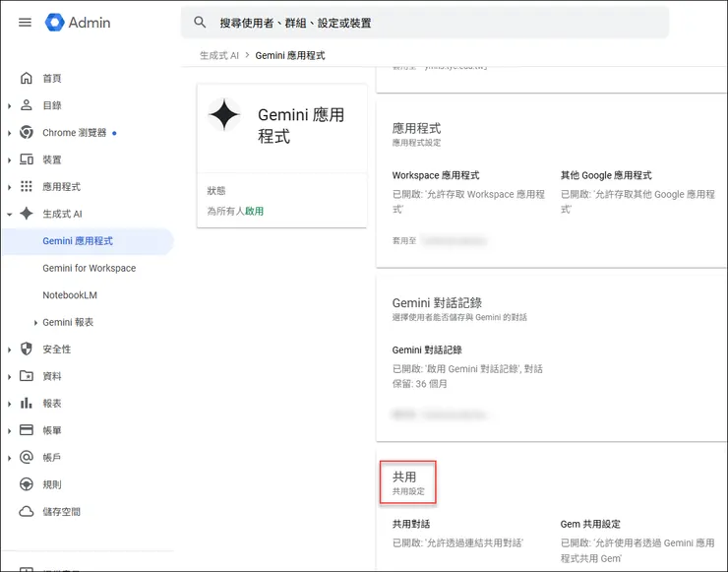Open the Gem 共用設定 setting
This screenshot has width=728, height=572.
[590, 524]
